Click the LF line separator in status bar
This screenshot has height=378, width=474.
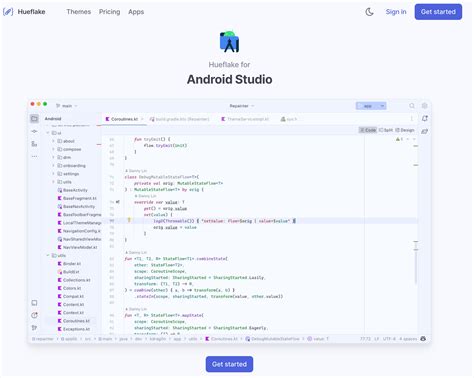(x=377, y=339)
